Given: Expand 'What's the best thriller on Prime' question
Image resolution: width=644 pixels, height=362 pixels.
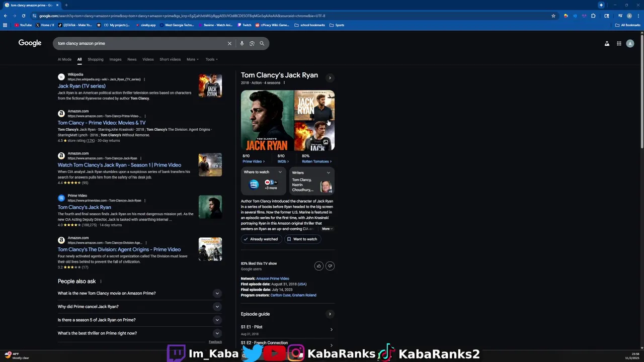Looking at the screenshot, I should point(139,333).
